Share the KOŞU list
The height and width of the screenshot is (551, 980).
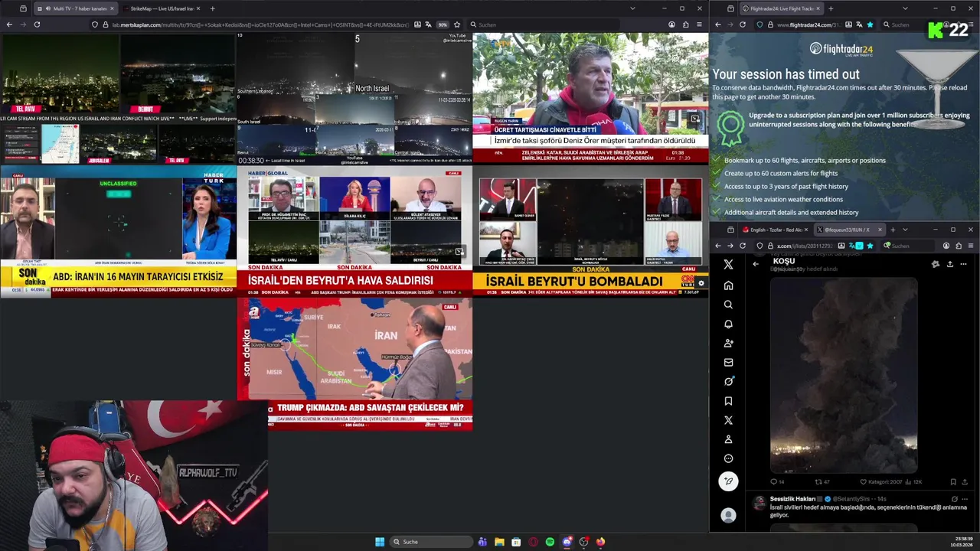point(949,264)
